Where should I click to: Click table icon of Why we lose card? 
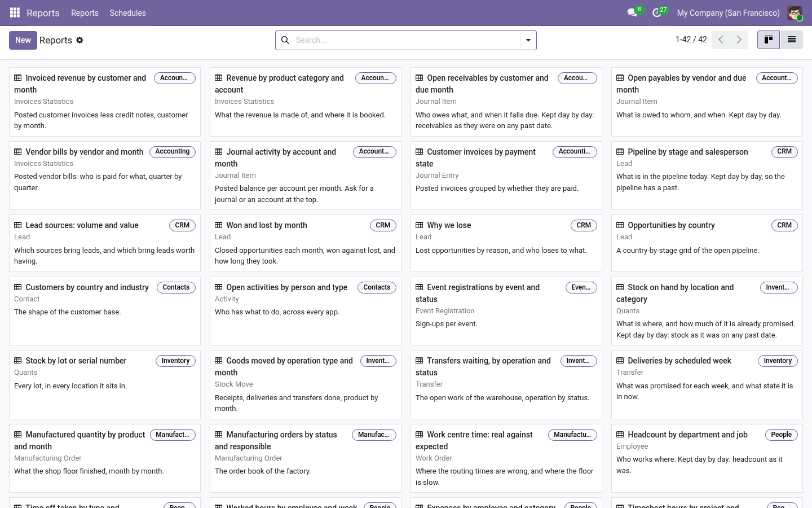420,225
